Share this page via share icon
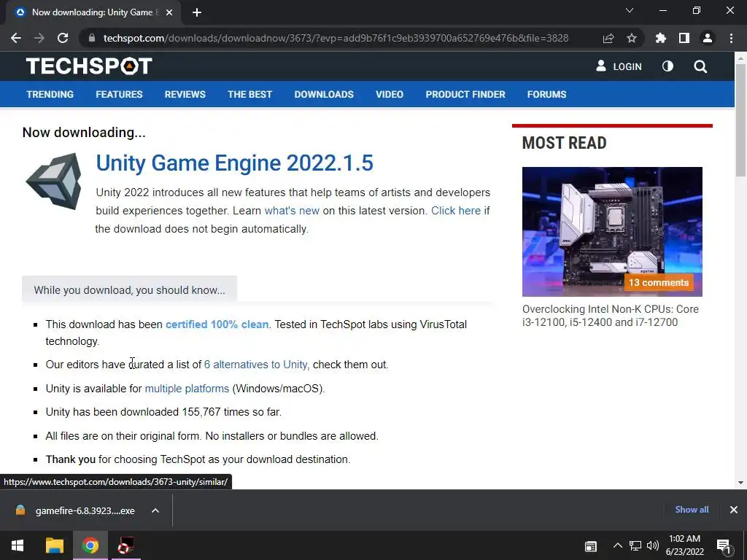Image resolution: width=747 pixels, height=560 pixels. click(x=608, y=38)
